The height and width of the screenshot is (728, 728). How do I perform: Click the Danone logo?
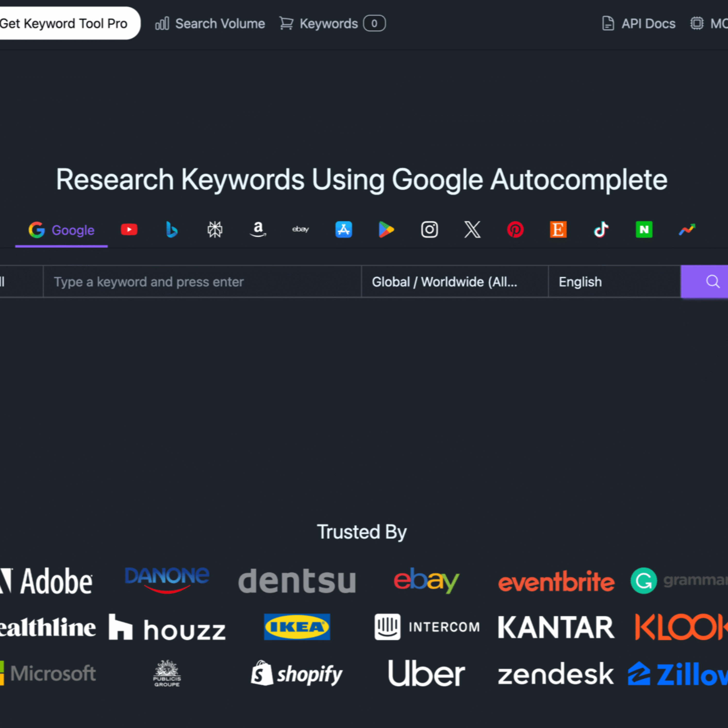[x=167, y=580]
